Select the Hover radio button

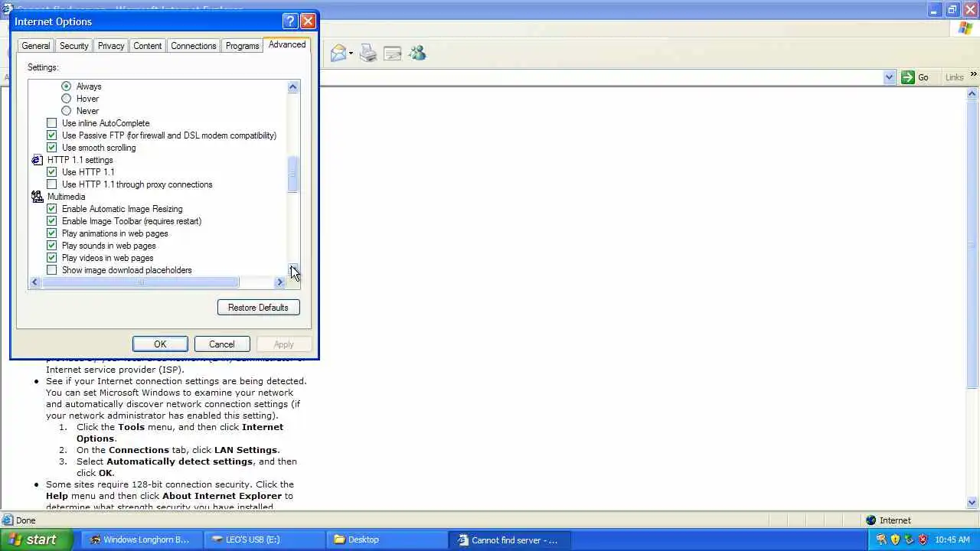67,99
